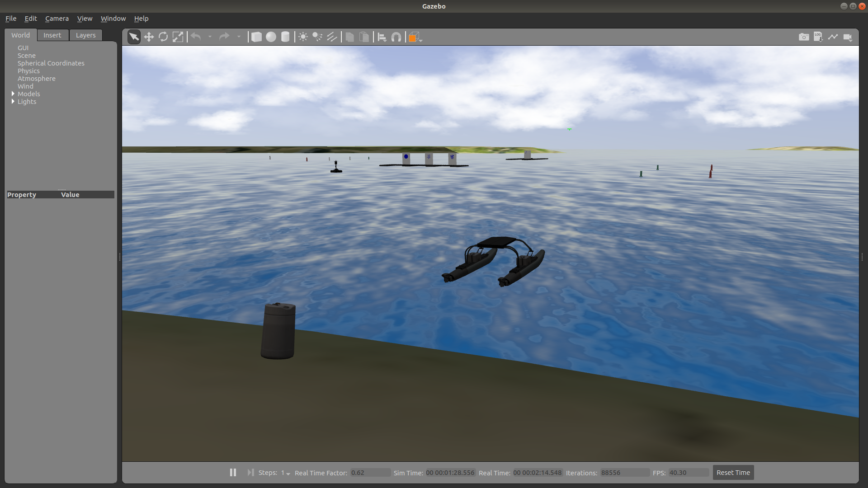Switch to the Insert tab
This screenshot has height=488, width=868.
(52, 35)
